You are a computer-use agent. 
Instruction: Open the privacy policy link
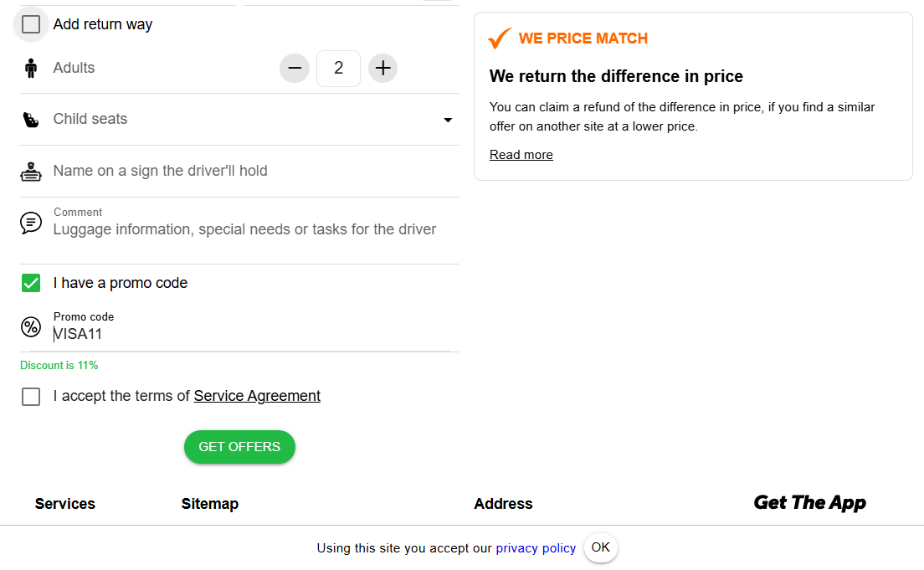536,548
